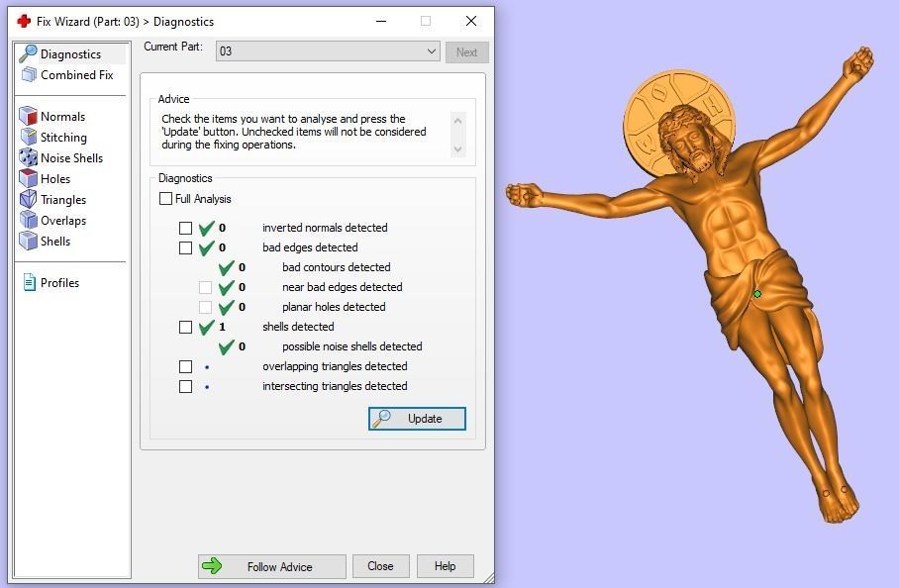Switch to the Combined Fix page
Image resolution: width=899 pixels, height=588 pixels.
(x=77, y=75)
